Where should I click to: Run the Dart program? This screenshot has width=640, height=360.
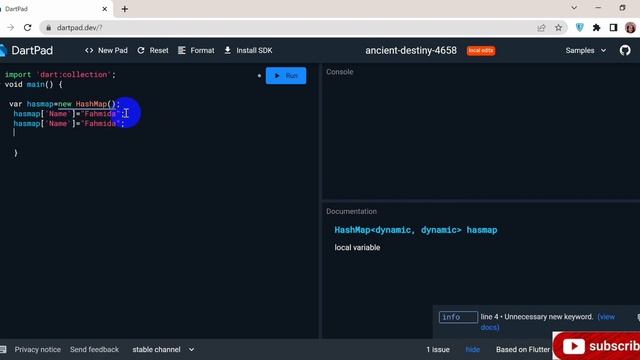click(286, 76)
